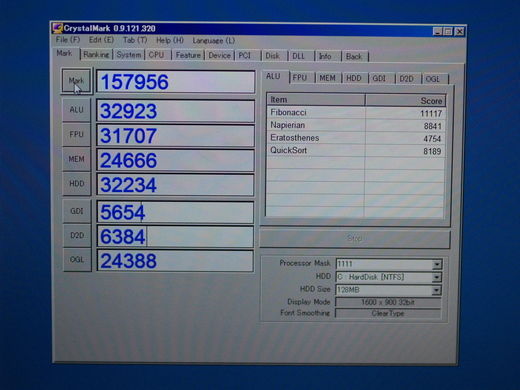Switch to the Disk tab
Viewport: 520px width, 390px height.
pos(273,56)
